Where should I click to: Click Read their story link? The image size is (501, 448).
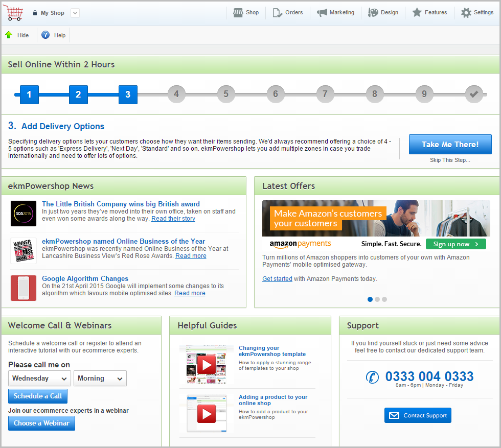[173, 219]
